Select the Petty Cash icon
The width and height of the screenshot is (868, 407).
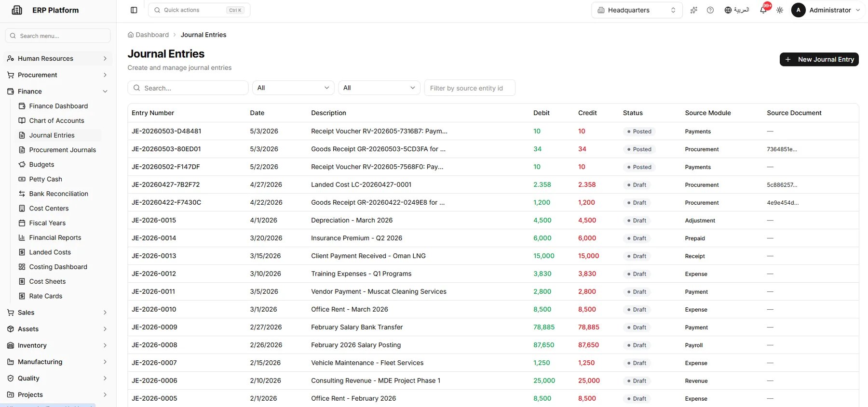[22, 179]
